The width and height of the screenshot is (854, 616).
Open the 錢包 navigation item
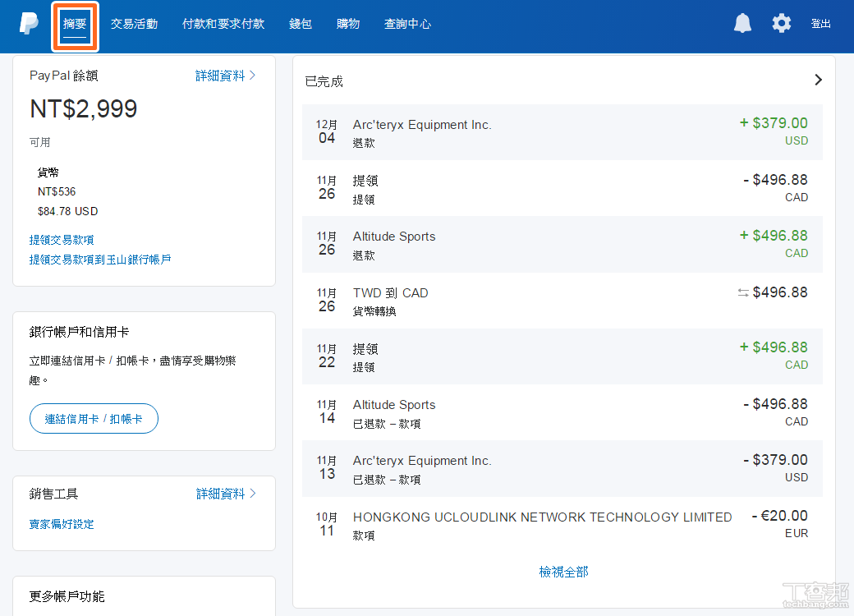300,24
